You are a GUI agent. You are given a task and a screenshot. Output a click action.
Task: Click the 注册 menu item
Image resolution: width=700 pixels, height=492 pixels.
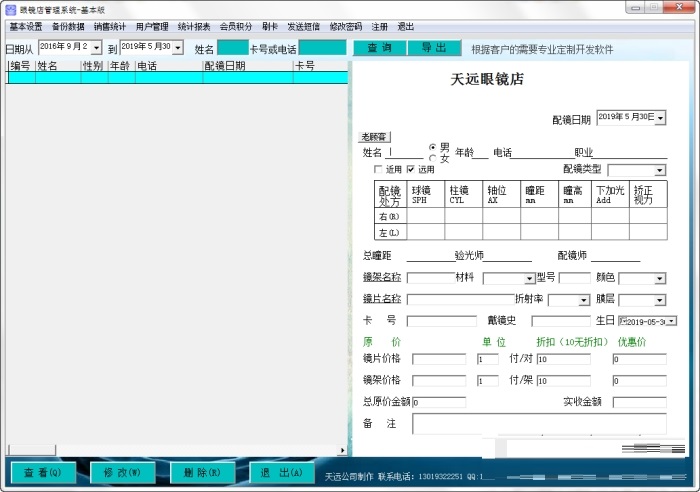(379, 27)
